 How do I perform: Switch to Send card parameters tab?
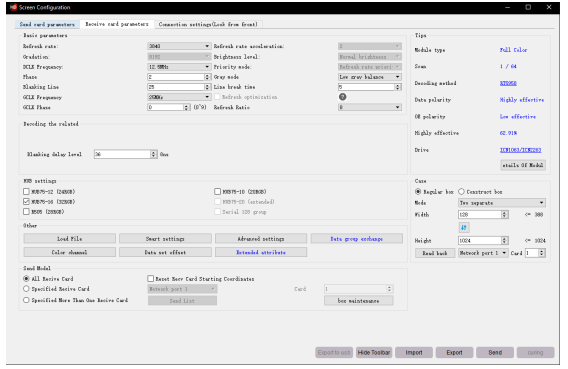pyautogui.click(x=47, y=24)
